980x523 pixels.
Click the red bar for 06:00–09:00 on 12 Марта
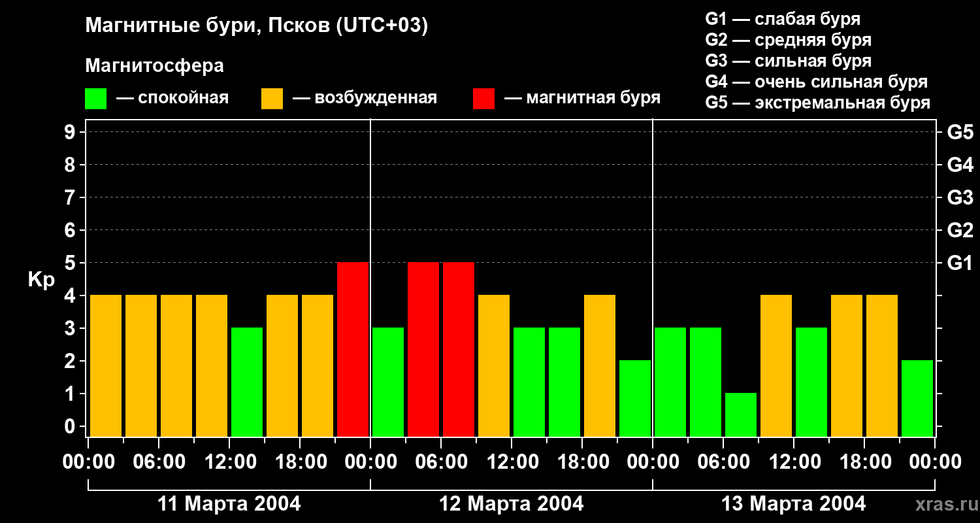click(x=459, y=349)
